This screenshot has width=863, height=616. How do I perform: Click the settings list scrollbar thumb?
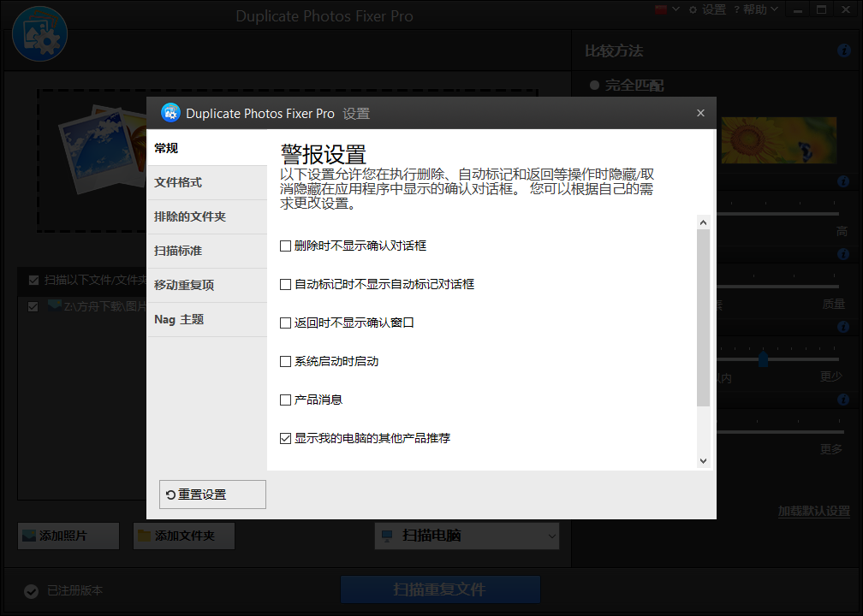tap(703, 318)
